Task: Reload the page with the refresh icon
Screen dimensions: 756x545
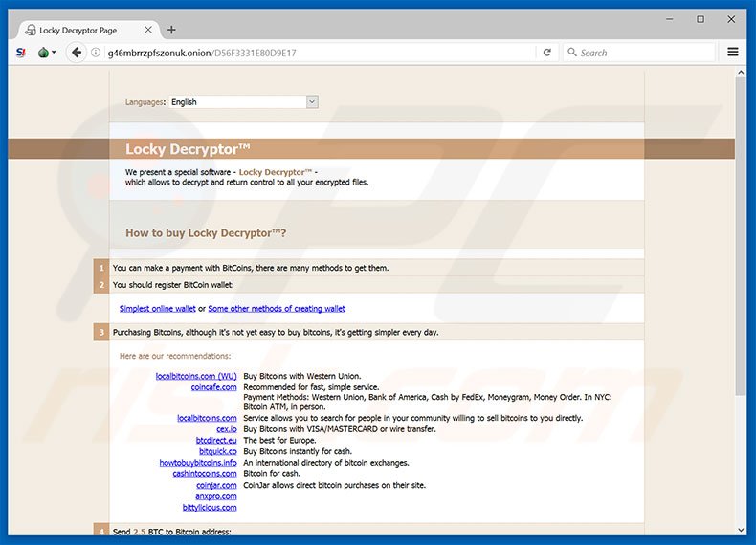Action: 546,53
